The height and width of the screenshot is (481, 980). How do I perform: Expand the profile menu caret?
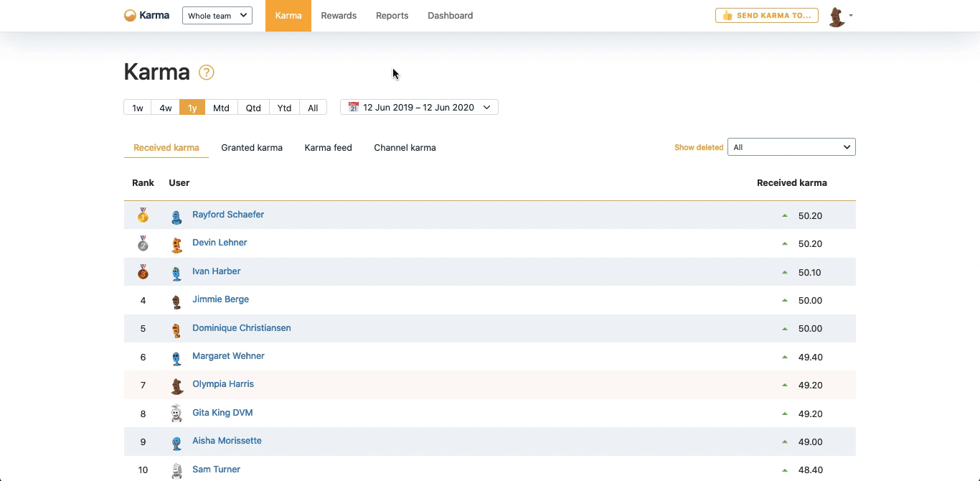tap(851, 15)
